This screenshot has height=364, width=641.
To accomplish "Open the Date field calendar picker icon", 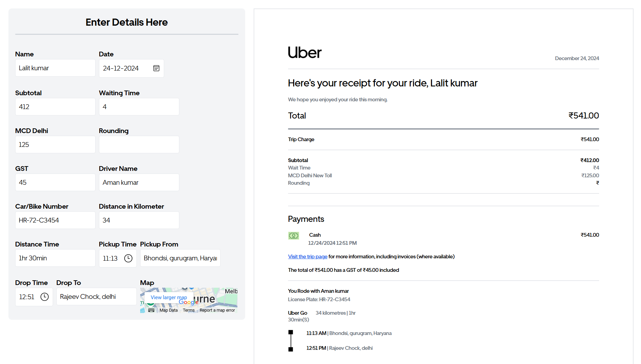I will [156, 68].
